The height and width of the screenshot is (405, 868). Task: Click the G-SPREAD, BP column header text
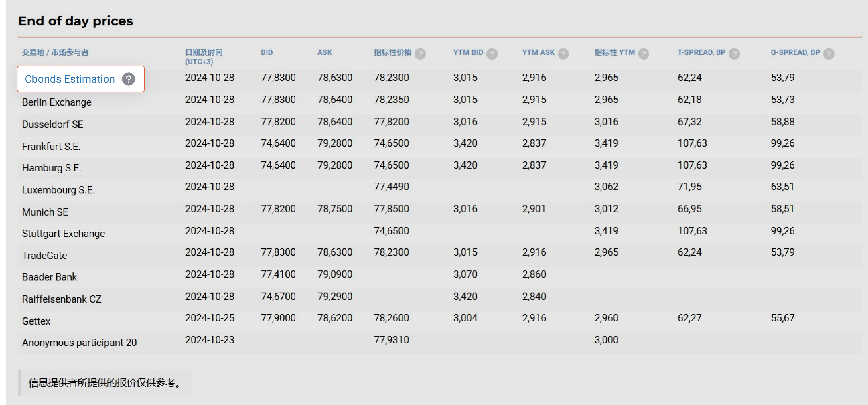point(795,52)
